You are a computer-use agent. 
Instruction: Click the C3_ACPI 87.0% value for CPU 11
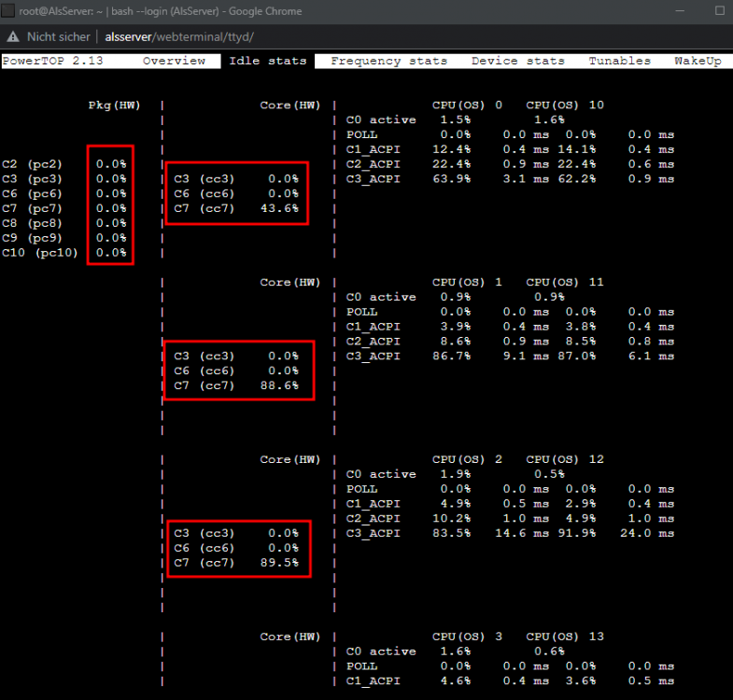click(577, 357)
